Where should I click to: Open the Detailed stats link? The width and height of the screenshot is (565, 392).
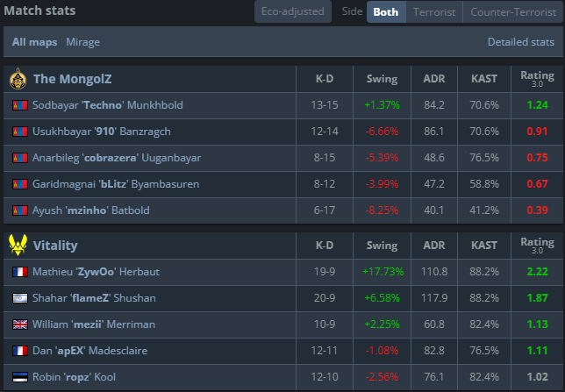520,42
